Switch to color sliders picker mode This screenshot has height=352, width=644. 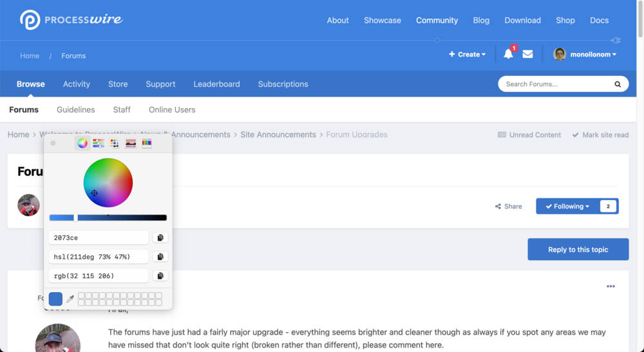point(99,144)
